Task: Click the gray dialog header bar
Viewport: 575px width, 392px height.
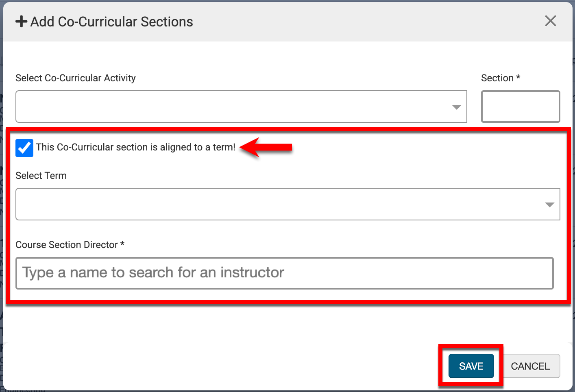Action: pyautogui.click(x=346, y=22)
